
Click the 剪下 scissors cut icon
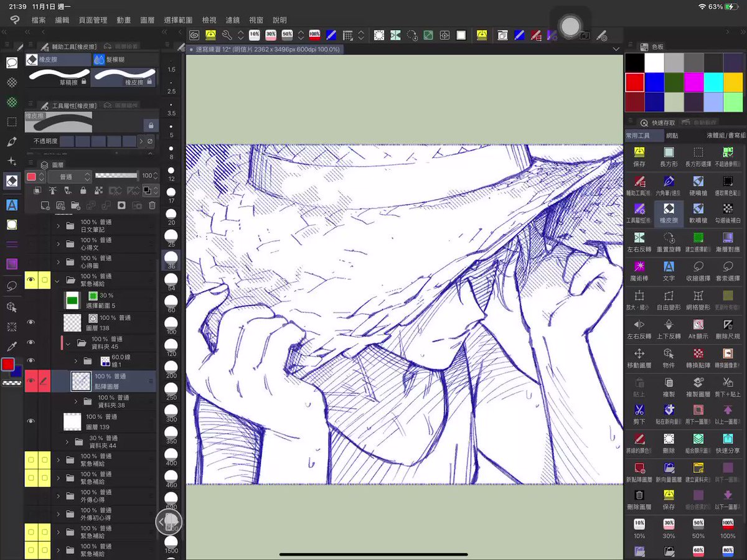[639, 414]
